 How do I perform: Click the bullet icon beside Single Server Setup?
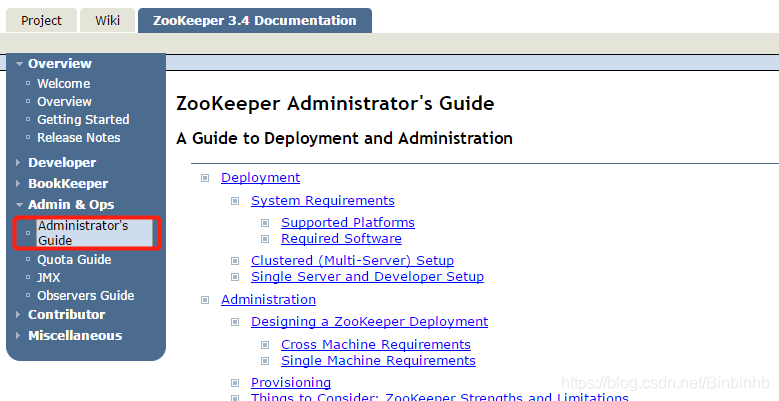click(235, 277)
